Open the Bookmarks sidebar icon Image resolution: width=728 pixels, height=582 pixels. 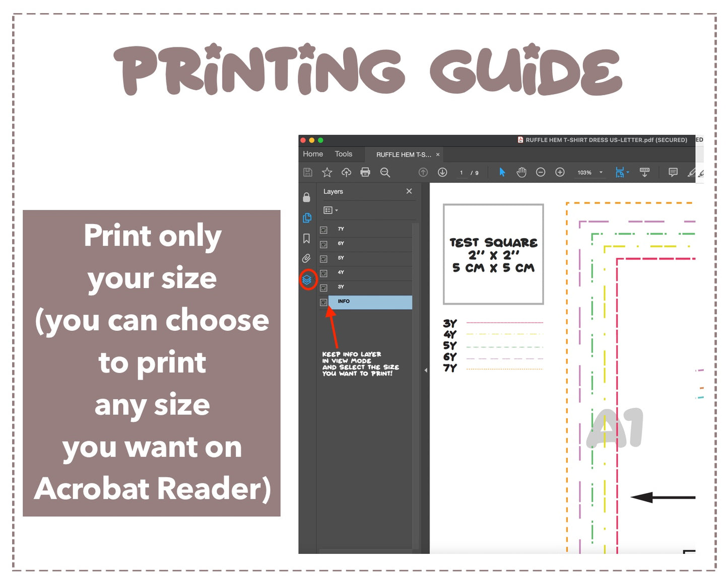pyautogui.click(x=306, y=238)
